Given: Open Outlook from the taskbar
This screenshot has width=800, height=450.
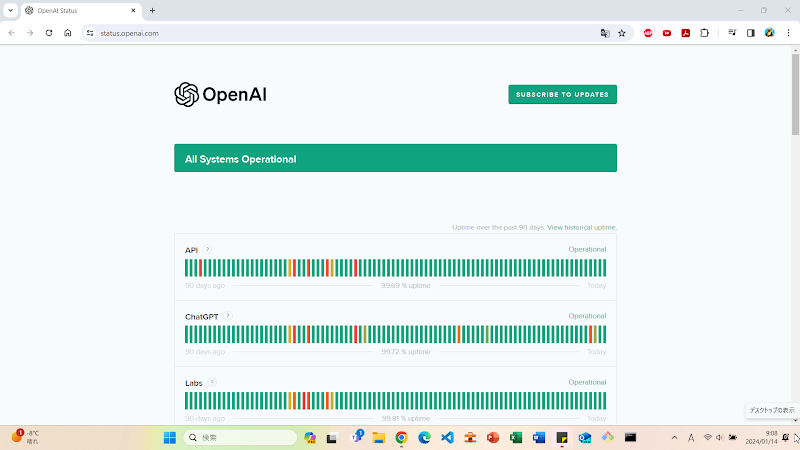Looking at the screenshot, I should pos(585,438).
